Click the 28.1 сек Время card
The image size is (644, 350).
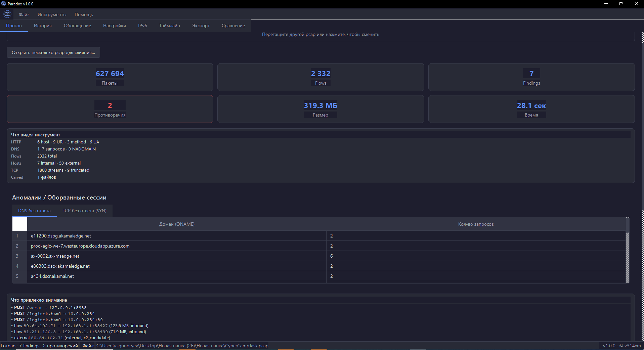(x=531, y=109)
